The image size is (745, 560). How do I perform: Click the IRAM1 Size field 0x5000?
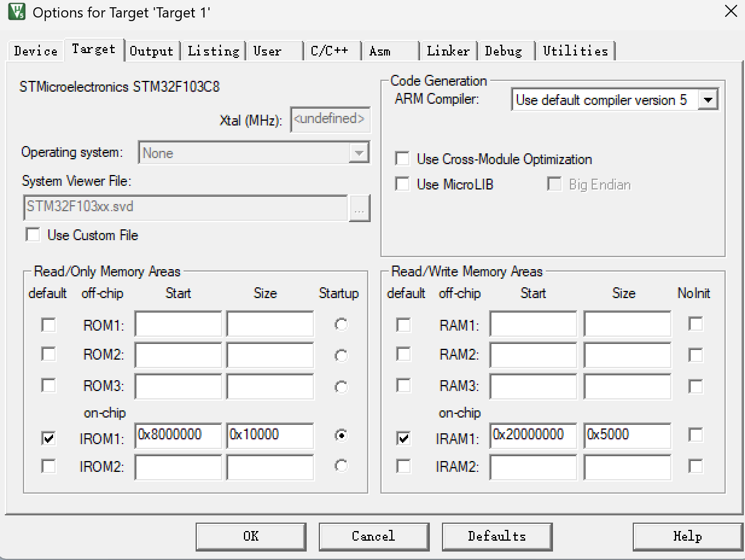click(627, 436)
